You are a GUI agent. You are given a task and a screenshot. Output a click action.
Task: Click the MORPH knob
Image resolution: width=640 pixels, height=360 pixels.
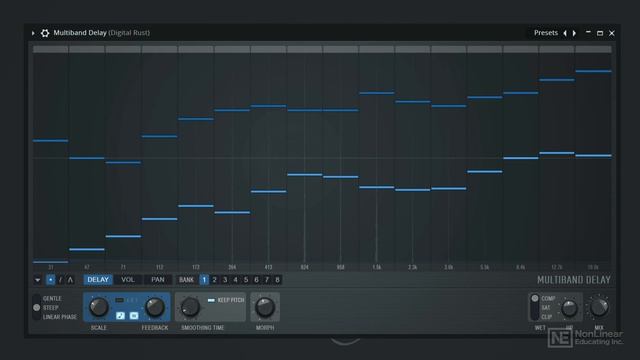(x=265, y=307)
